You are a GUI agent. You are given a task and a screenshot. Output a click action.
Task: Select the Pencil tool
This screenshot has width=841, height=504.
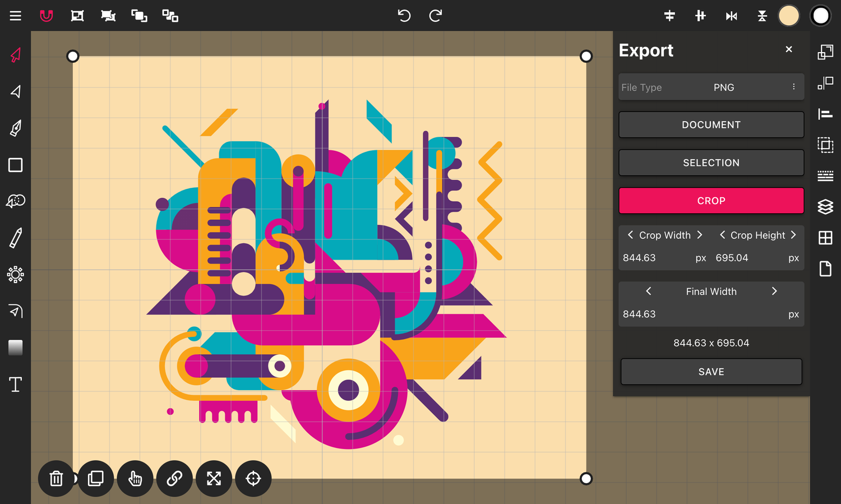pyautogui.click(x=15, y=238)
